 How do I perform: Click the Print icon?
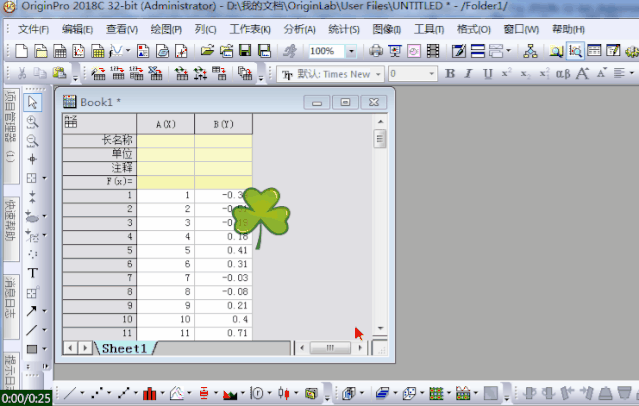[376, 51]
